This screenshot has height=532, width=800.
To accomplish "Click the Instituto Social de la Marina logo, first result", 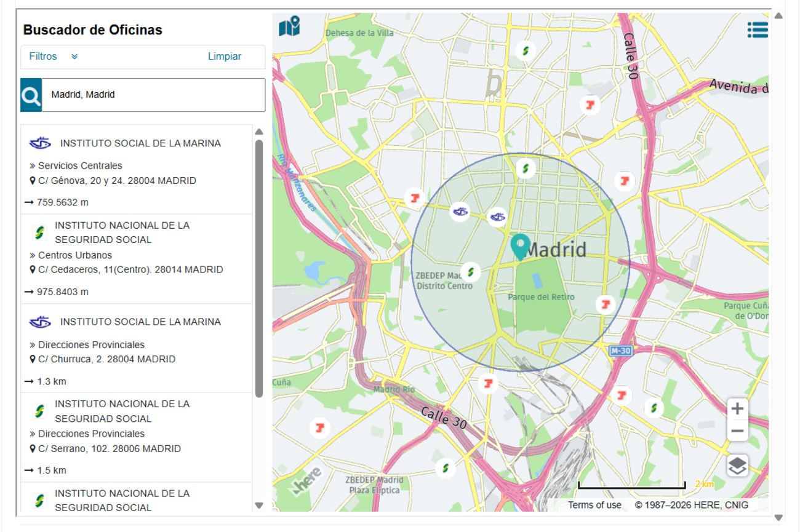I will [39, 142].
